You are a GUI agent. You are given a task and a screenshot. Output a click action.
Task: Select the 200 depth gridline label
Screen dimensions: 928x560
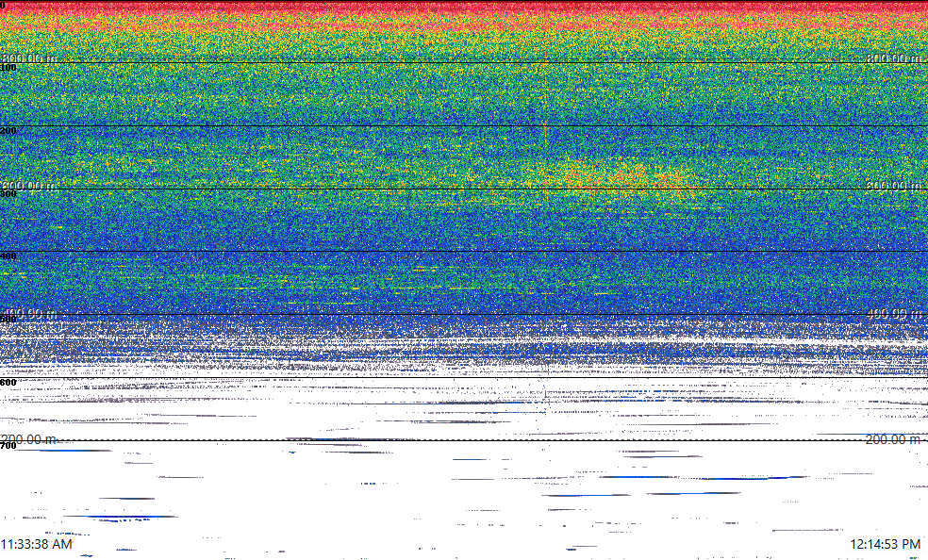8,131
